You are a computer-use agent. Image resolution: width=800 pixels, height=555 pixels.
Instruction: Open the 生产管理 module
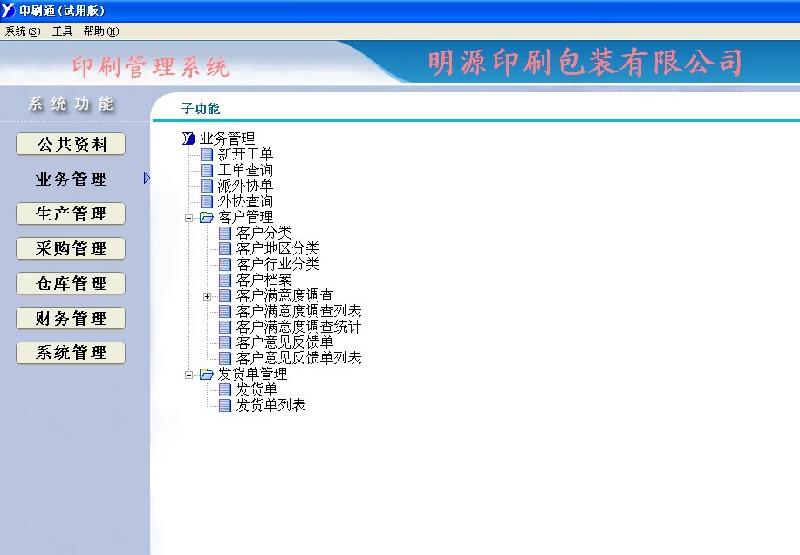click(x=71, y=214)
